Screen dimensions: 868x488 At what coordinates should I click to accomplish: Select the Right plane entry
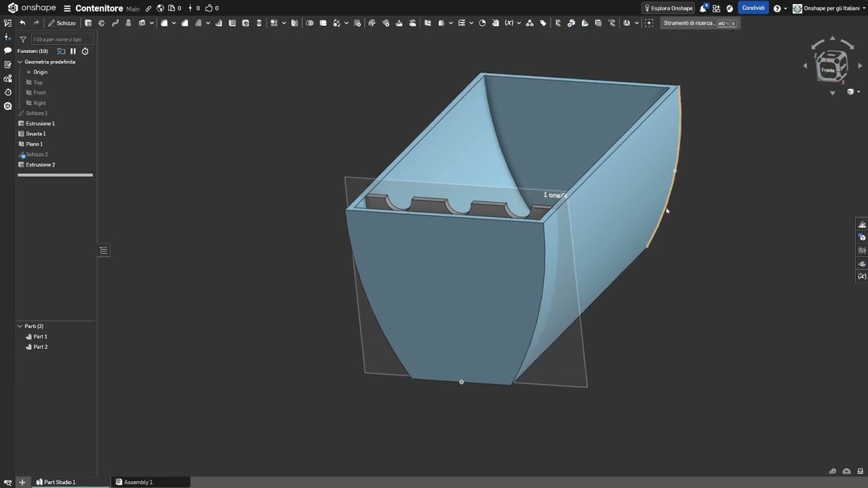click(x=39, y=103)
